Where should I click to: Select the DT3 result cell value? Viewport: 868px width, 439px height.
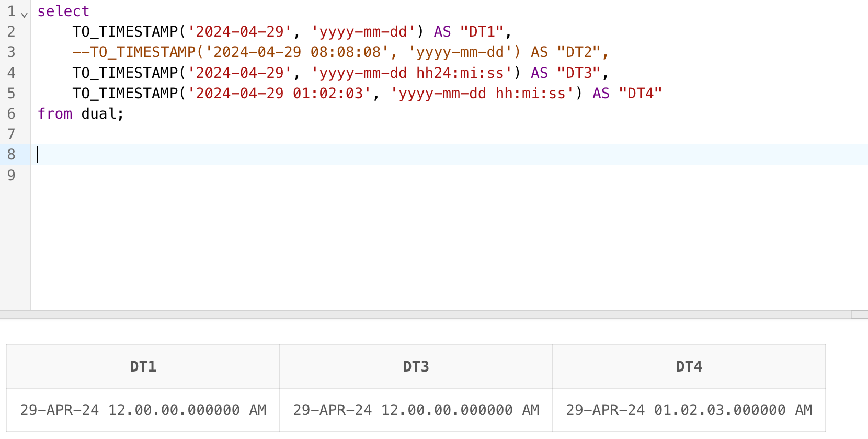(416, 410)
